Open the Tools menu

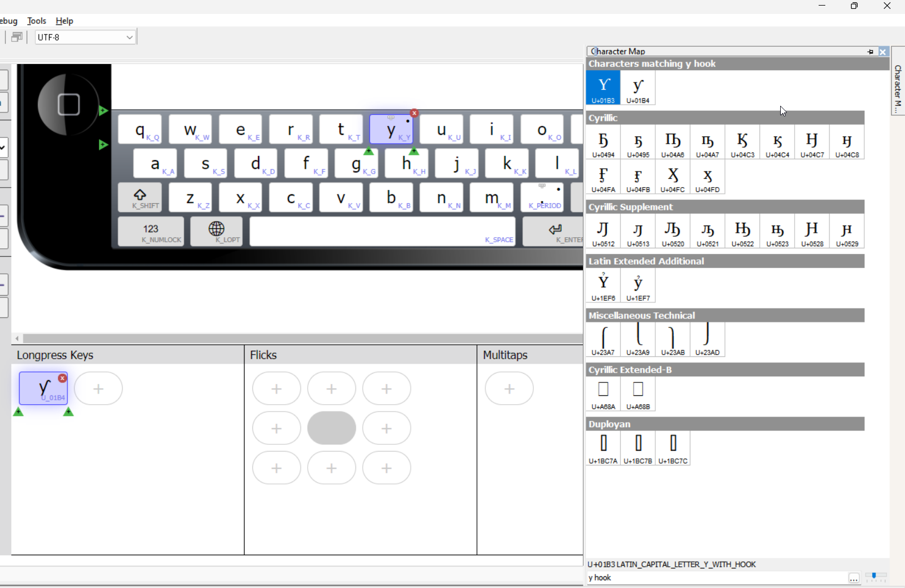[37, 21]
